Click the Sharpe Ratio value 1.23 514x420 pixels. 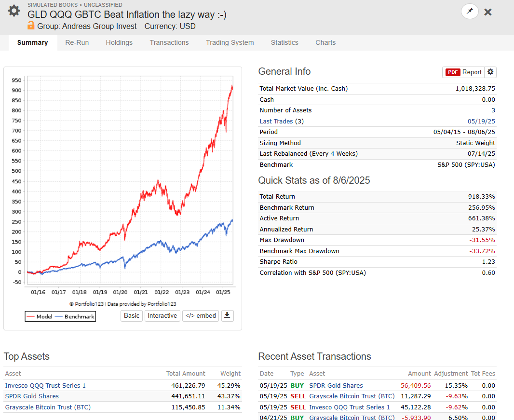coord(488,262)
